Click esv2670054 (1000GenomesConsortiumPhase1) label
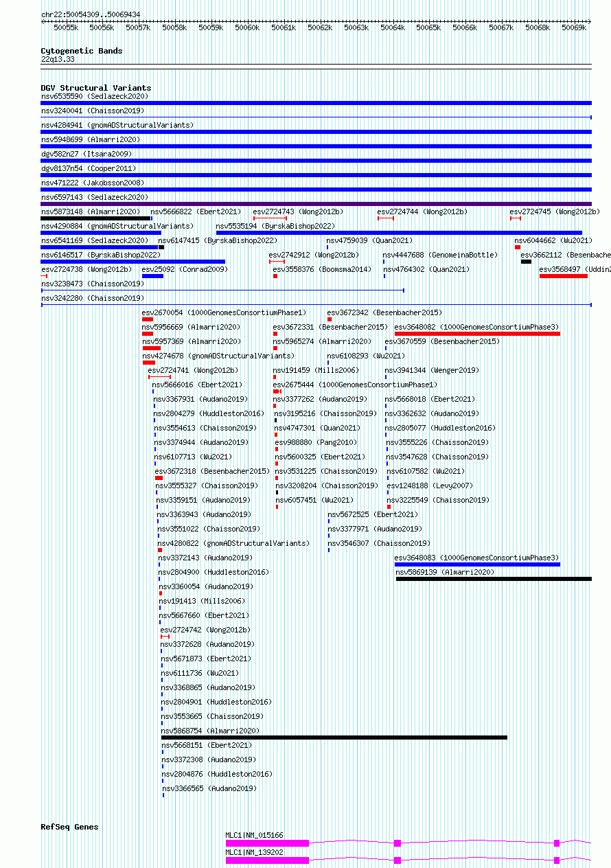This screenshot has width=611, height=868. coord(224,313)
